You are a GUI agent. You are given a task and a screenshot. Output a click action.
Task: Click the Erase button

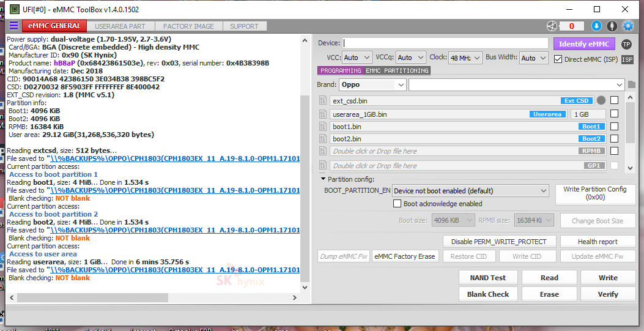(x=549, y=294)
